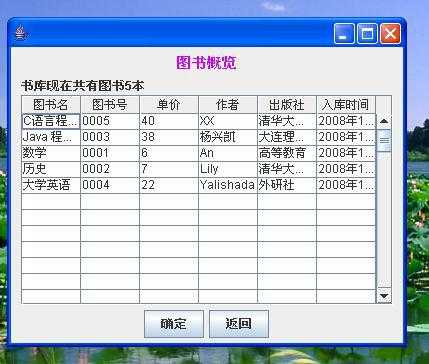Click the author cell An
This screenshot has height=364, width=429.
click(x=228, y=153)
